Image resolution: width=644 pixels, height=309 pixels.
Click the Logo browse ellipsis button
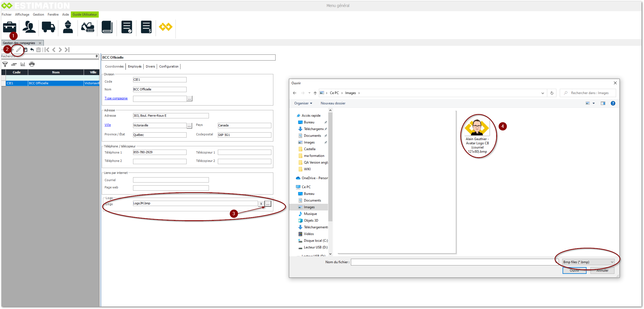pyautogui.click(x=268, y=204)
